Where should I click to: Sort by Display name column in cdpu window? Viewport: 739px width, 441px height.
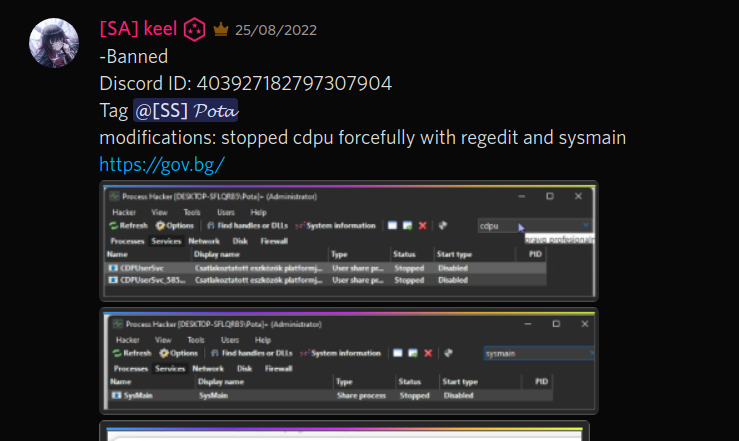pyautogui.click(x=217, y=254)
